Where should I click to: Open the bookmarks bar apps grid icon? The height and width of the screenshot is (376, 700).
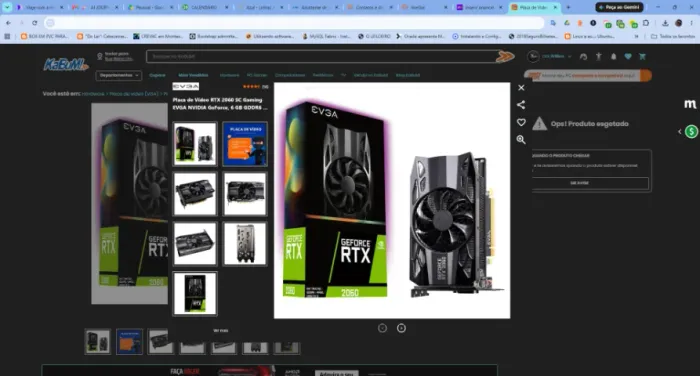(7, 37)
